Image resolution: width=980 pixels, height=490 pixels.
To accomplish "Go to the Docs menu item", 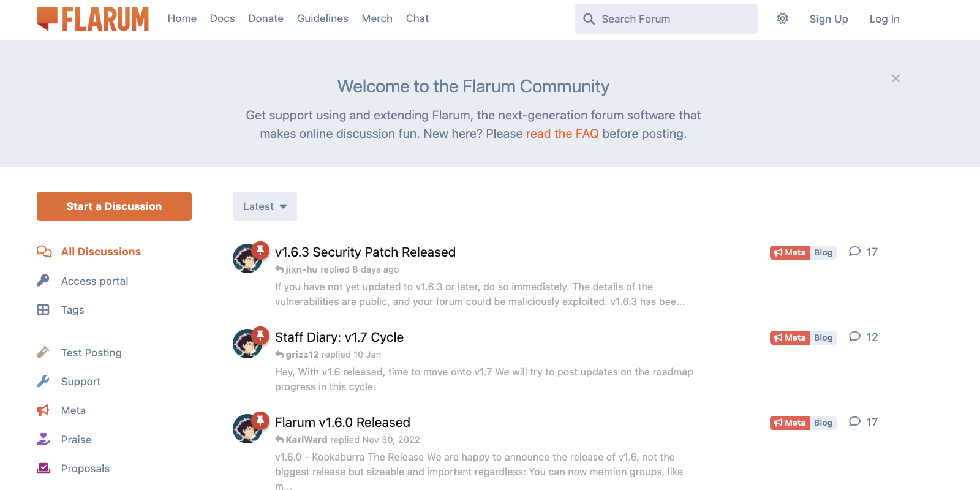I will tap(222, 18).
